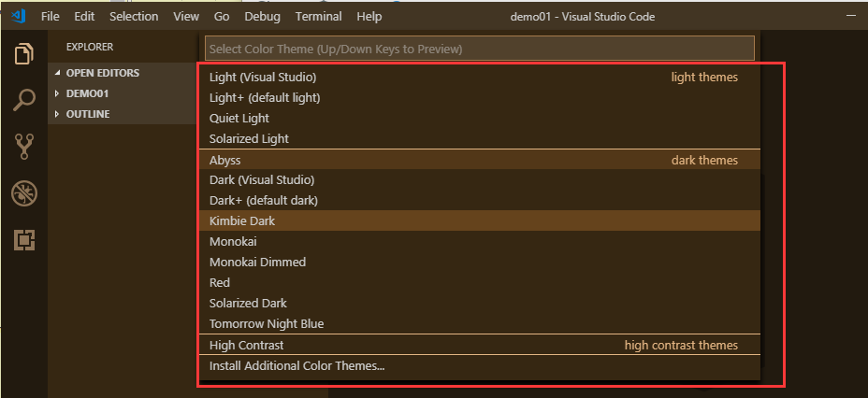Expand the Outline section
This screenshot has height=398, width=868.
pyautogui.click(x=87, y=114)
